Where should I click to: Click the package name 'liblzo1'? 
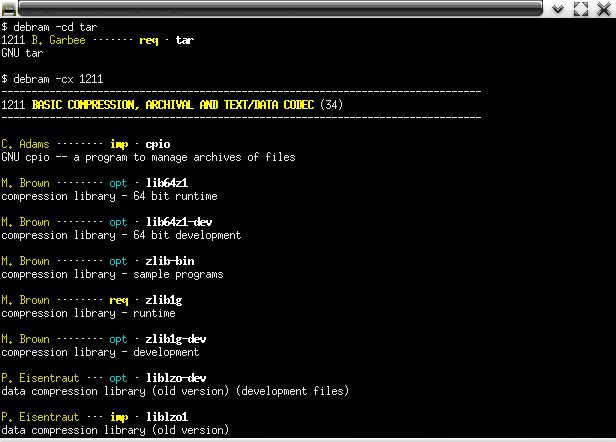pos(167,417)
